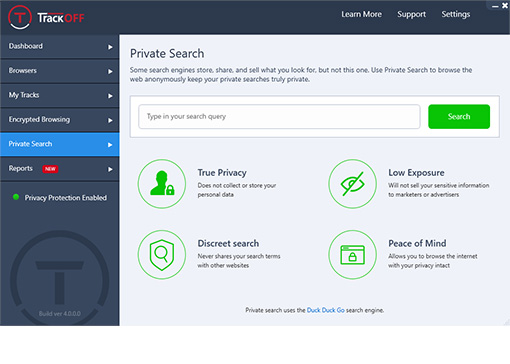This screenshot has width=510, height=364.
Task: Expand the Dashboard arrow
Action: [x=110, y=47]
